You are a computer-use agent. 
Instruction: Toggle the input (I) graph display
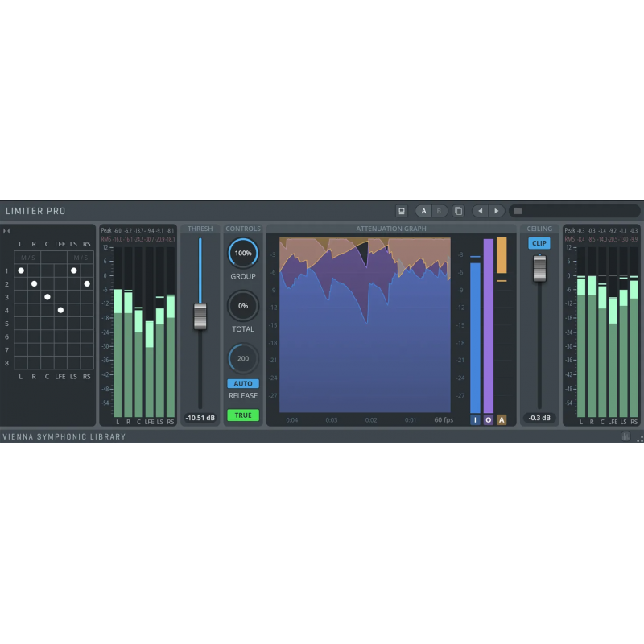point(475,419)
